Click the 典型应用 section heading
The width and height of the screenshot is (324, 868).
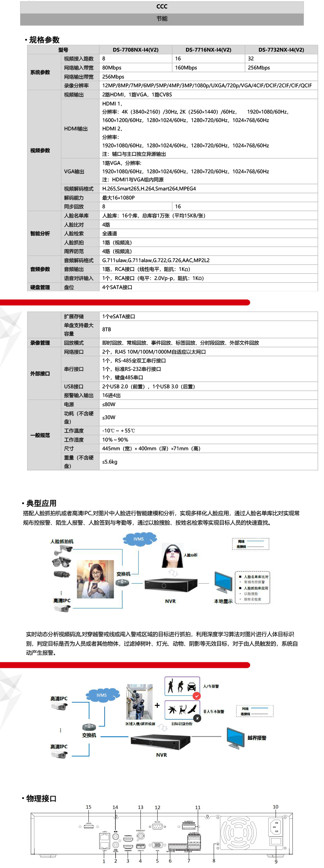pyautogui.click(x=41, y=503)
